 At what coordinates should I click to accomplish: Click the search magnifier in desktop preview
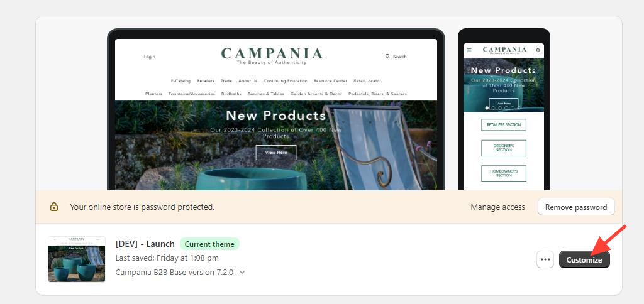pyautogui.click(x=387, y=56)
